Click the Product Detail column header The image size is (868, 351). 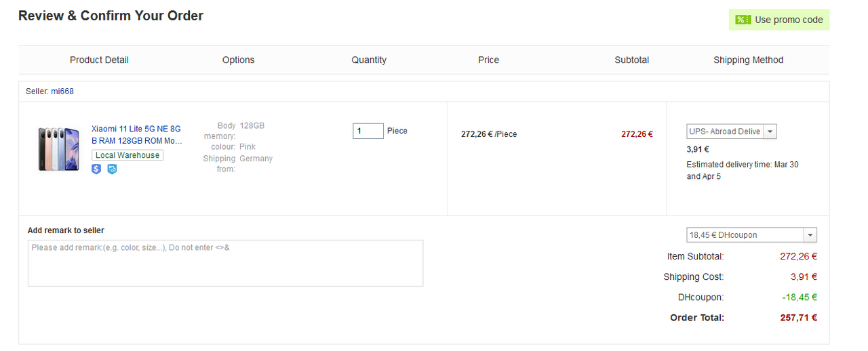pos(99,60)
